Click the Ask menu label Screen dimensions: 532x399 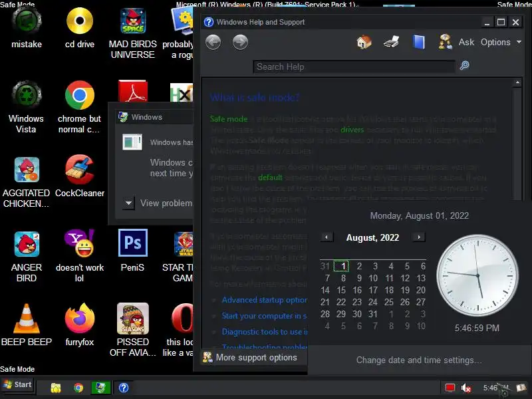466,42
